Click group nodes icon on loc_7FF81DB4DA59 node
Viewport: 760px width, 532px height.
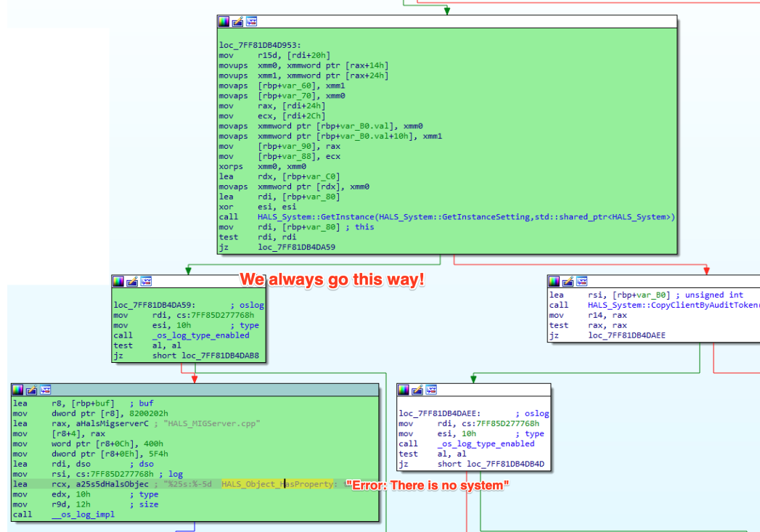tap(146, 281)
